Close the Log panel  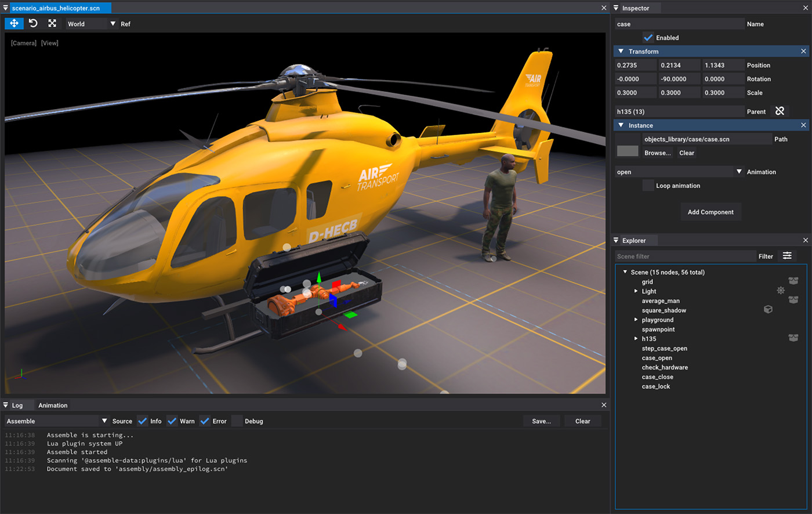click(x=604, y=405)
